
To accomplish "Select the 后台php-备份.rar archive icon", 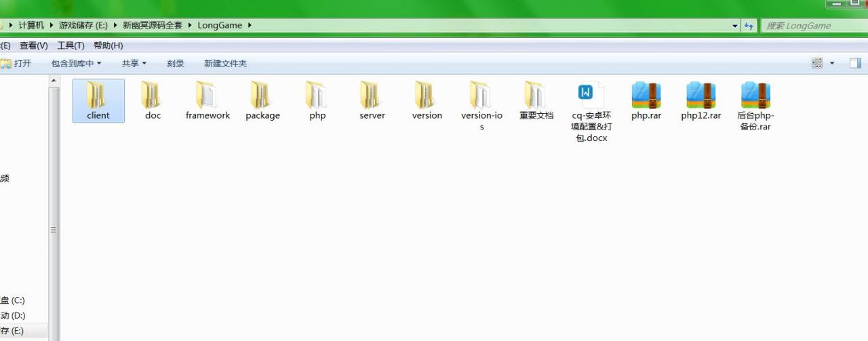I will [x=755, y=95].
